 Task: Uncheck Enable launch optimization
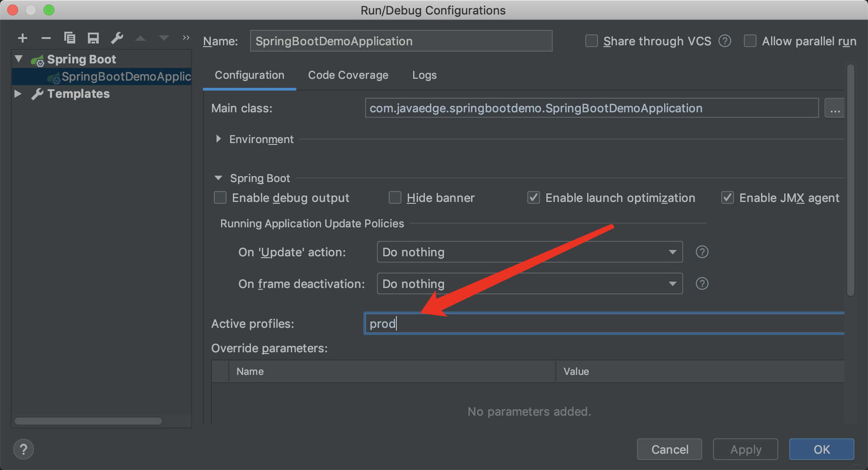tap(534, 198)
